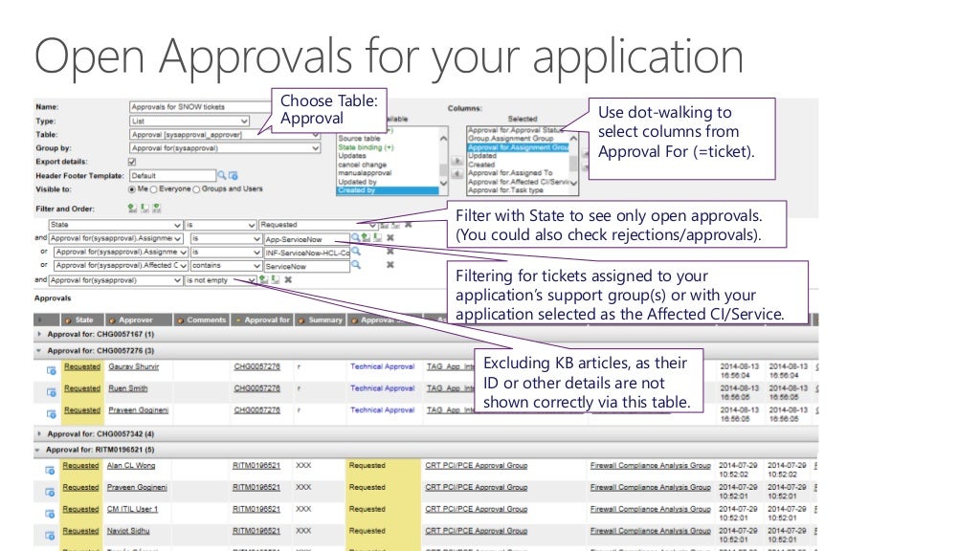Collapse group Approval for: RITM0196521 (5)
This screenshot has width=980, height=551.
coord(38,450)
